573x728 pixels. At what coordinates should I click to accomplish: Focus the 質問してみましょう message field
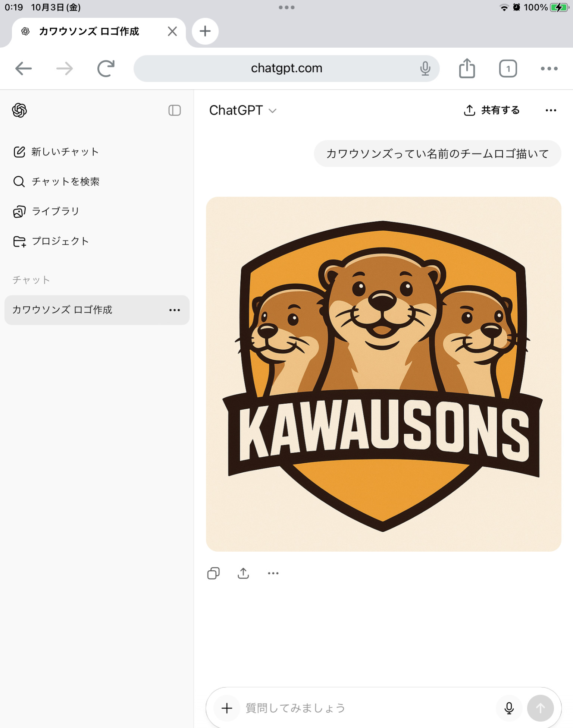(x=366, y=708)
